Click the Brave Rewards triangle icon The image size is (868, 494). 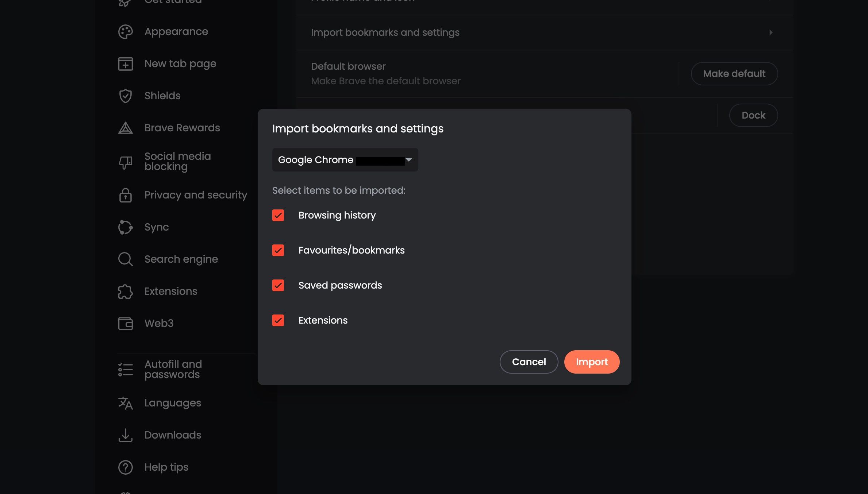point(125,128)
